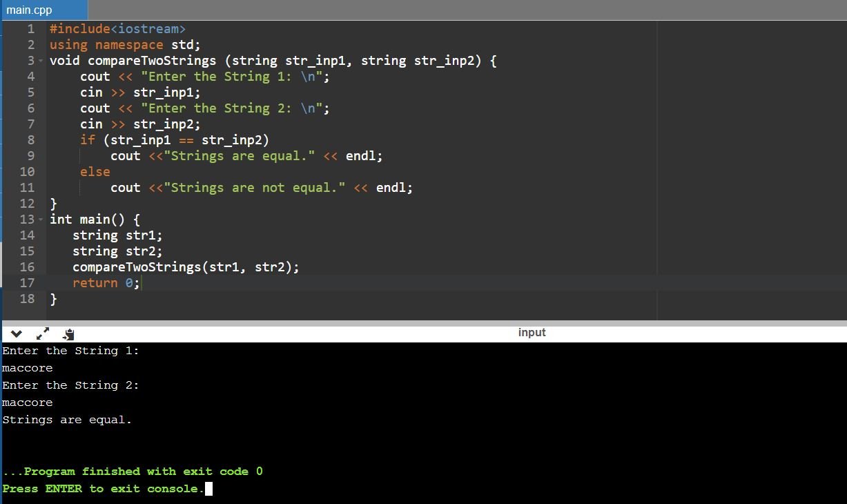Click 'Strings are equal.' output in console

66,420
